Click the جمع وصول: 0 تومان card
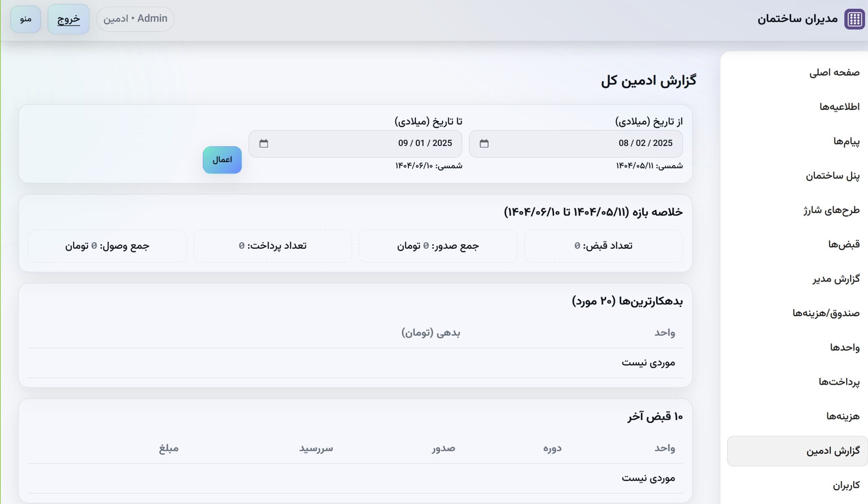 click(107, 246)
